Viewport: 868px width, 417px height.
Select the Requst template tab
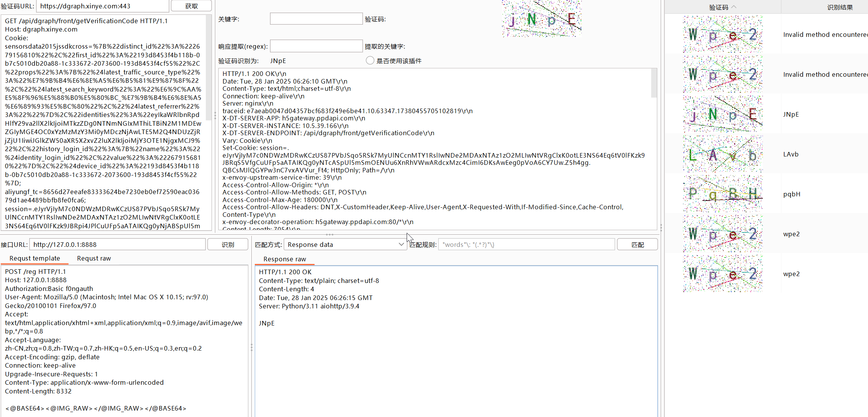[35, 258]
